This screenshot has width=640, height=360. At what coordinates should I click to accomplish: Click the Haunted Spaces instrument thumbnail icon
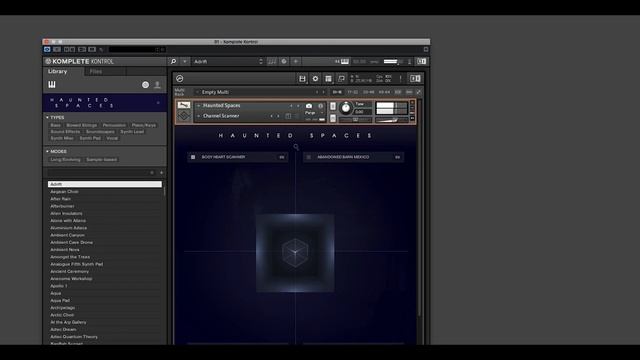coord(184,105)
